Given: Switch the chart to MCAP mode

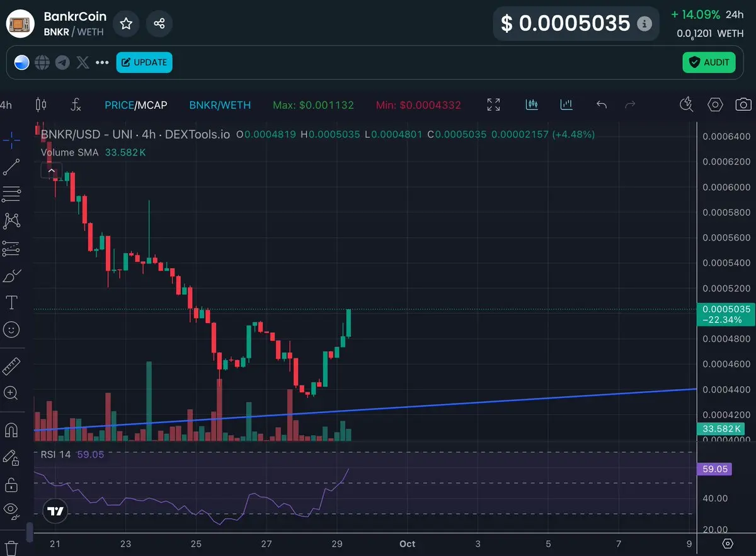Looking at the screenshot, I should click(152, 105).
